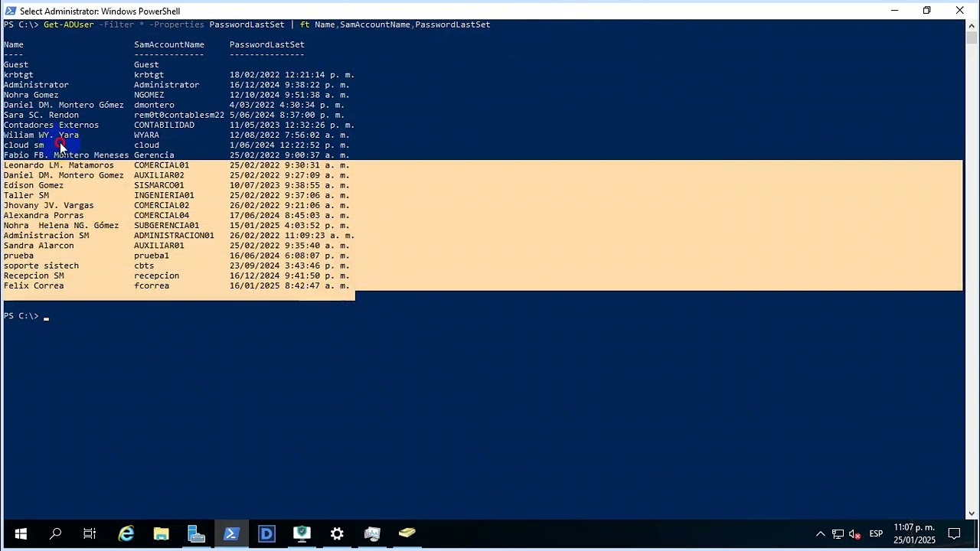Click 'Sandra Alarcon' name

point(39,246)
